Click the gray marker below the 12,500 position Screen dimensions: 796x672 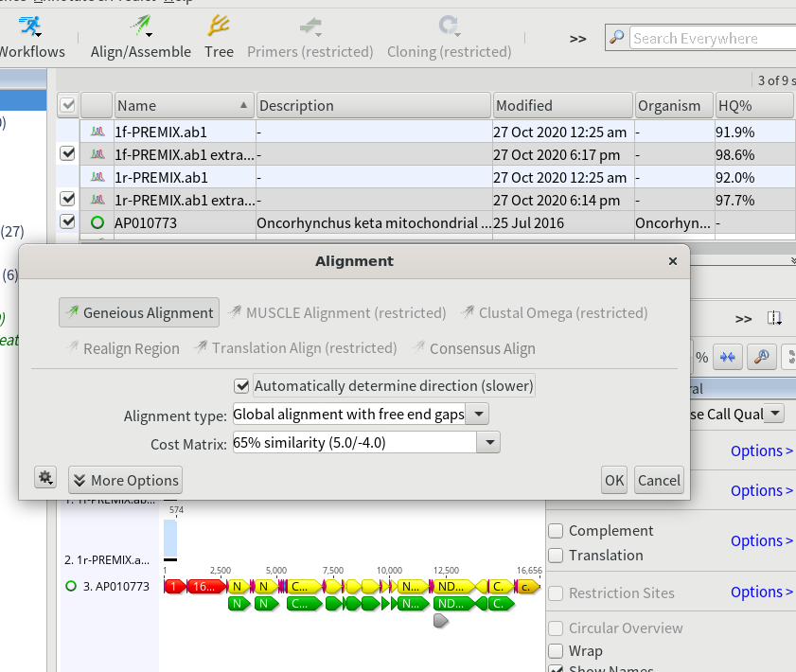click(x=441, y=621)
